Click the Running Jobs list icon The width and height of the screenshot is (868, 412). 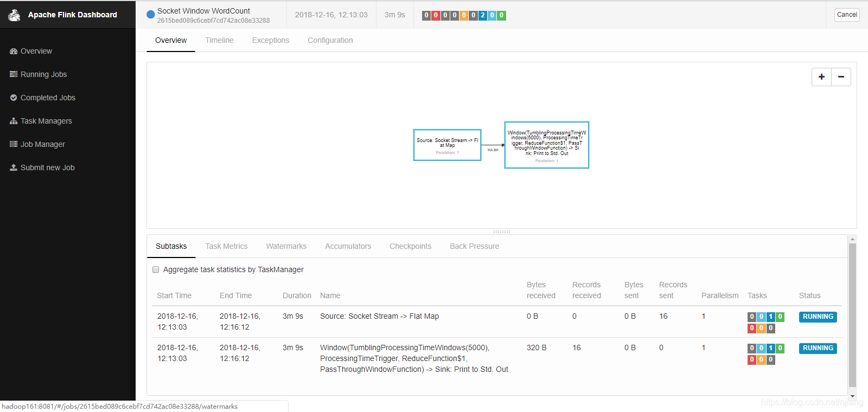tap(14, 74)
